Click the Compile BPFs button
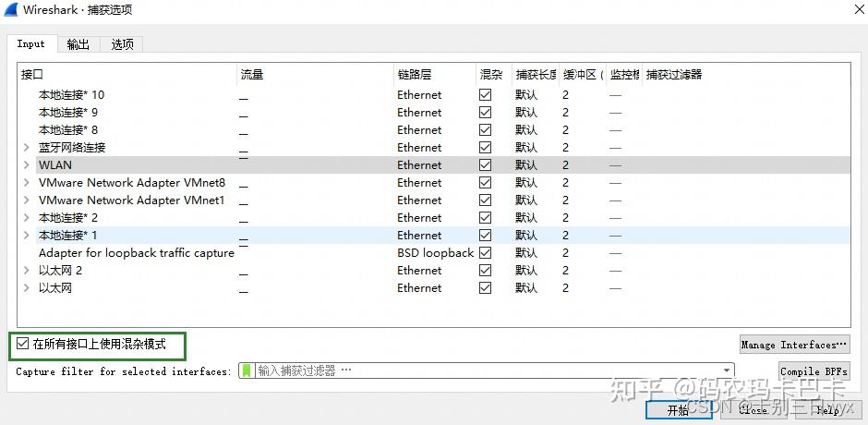 pyautogui.click(x=813, y=371)
